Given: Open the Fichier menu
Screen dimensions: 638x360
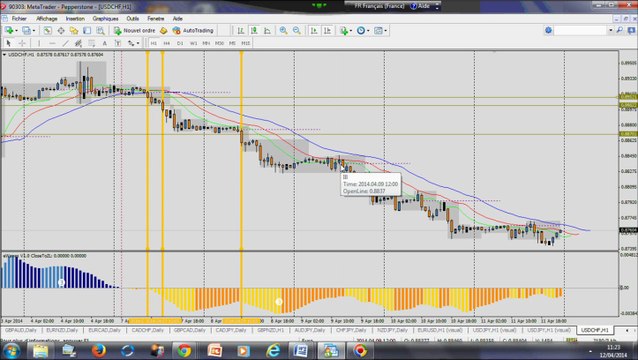Looking at the screenshot, I should 19,19.
